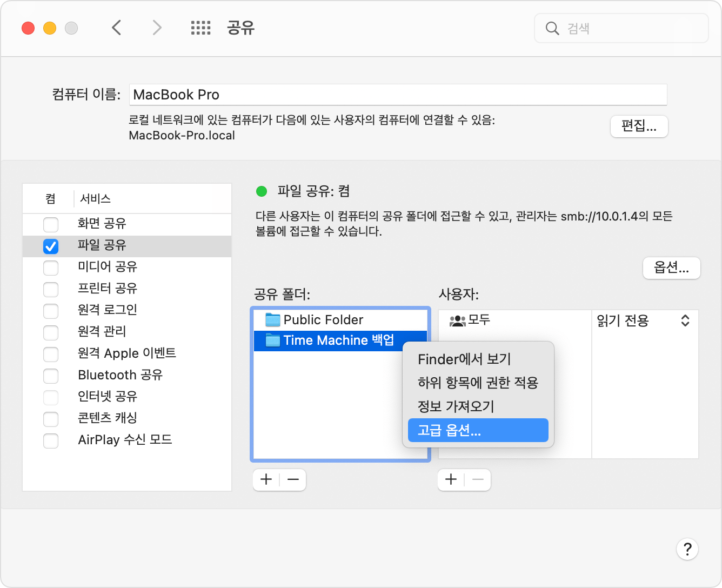The width and height of the screenshot is (722, 588).
Task: Select 화면 공유 service row
Action: pyautogui.click(x=127, y=224)
